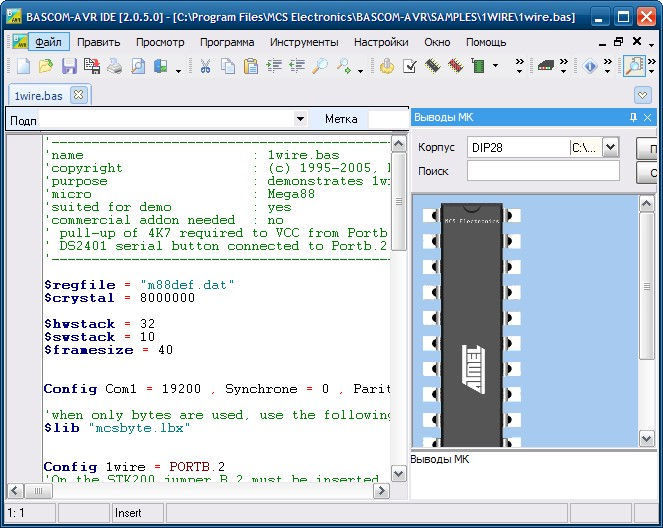Viewport: 663px width, 528px height.
Task: Pin the Выводы МК panel
Action: click(633, 117)
